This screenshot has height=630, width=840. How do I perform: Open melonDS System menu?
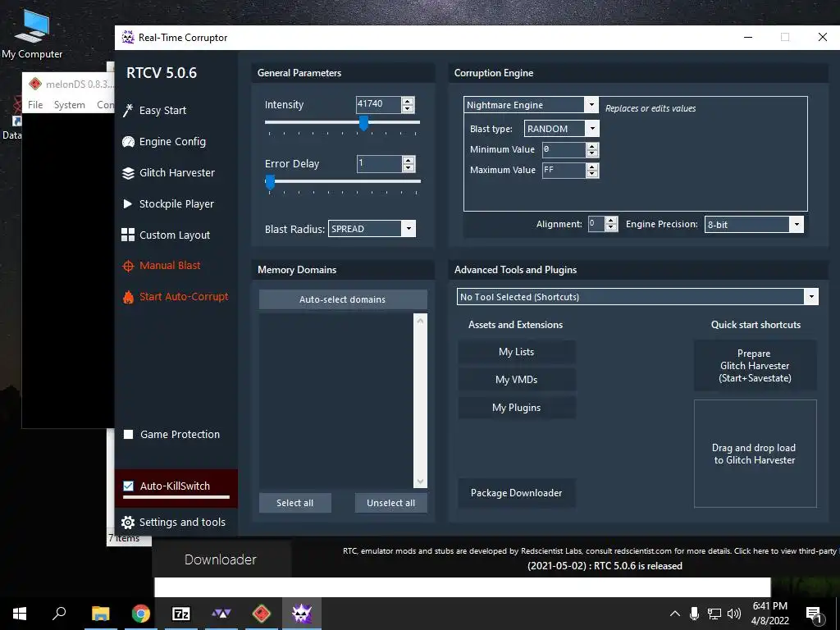click(69, 105)
